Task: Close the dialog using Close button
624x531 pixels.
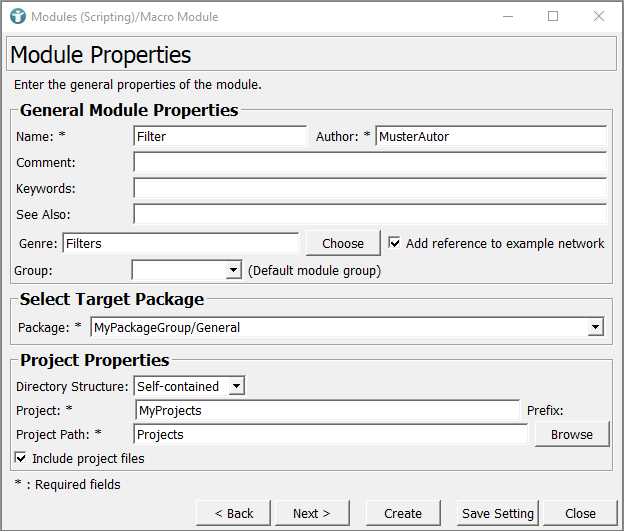Action: 580,513
